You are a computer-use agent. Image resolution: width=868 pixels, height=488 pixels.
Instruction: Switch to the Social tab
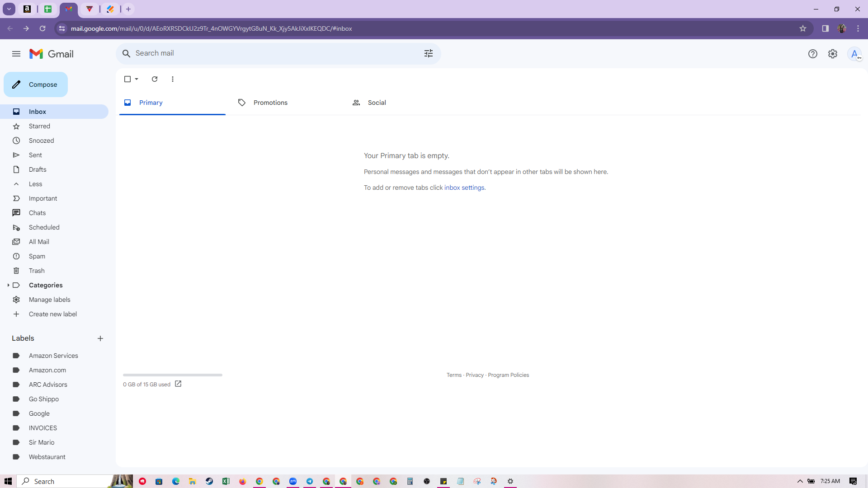(x=400, y=103)
